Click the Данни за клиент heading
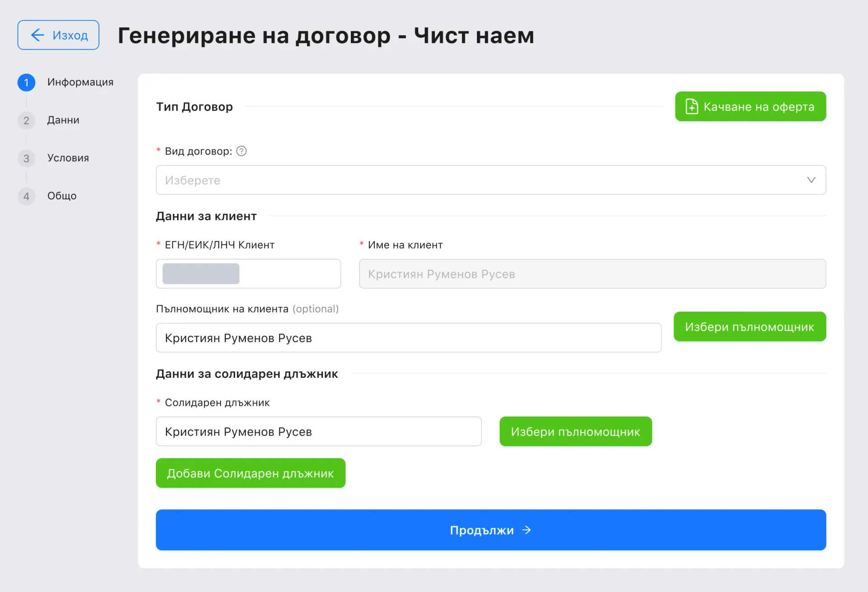 [x=206, y=216]
